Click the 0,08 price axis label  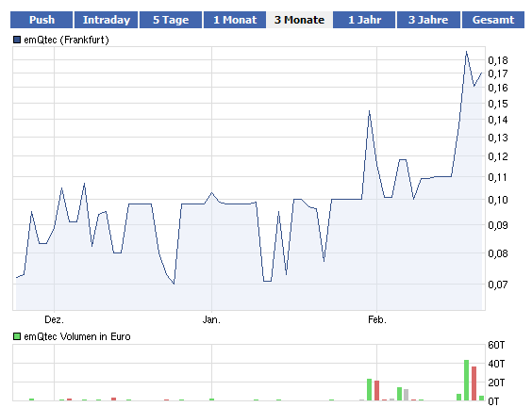[x=498, y=253]
